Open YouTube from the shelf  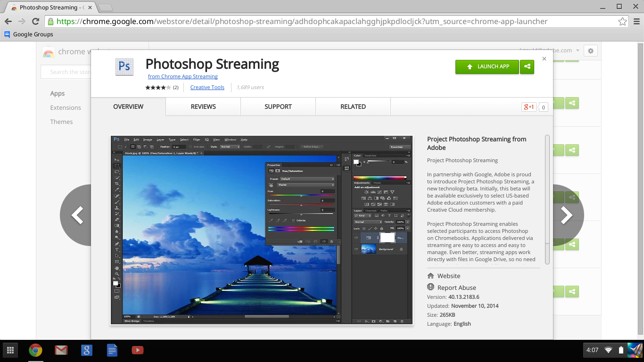pyautogui.click(x=137, y=350)
